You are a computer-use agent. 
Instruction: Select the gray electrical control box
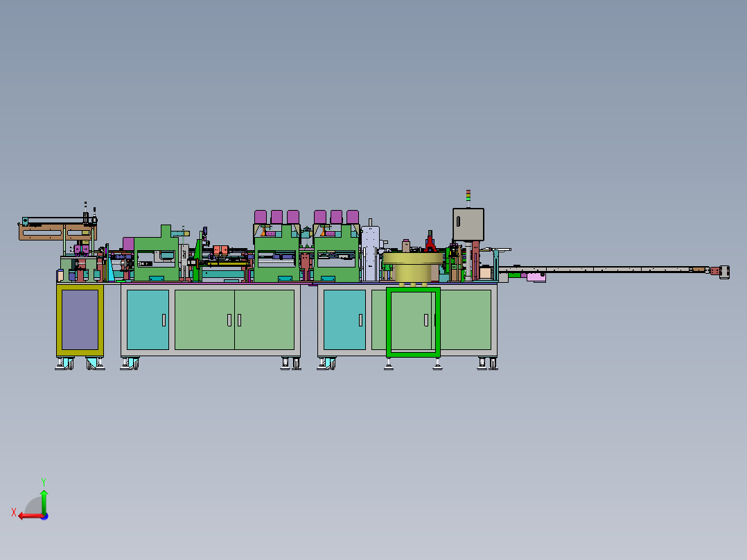[468, 225]
